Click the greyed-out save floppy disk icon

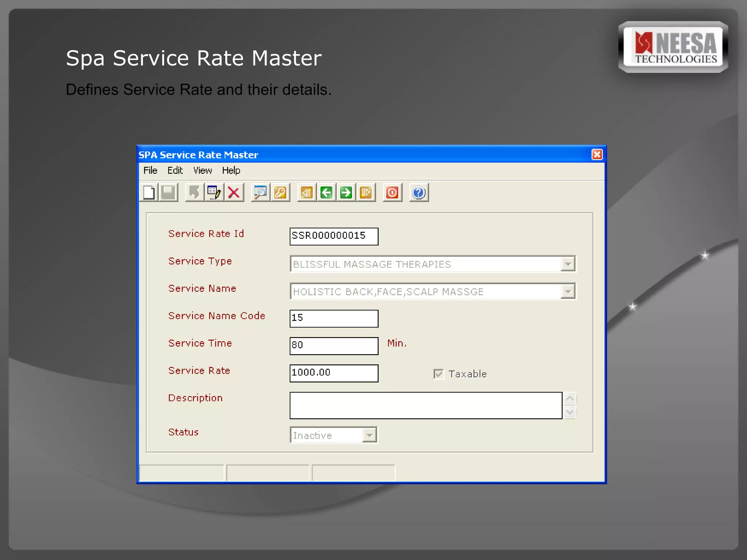(x=168, y=192)
